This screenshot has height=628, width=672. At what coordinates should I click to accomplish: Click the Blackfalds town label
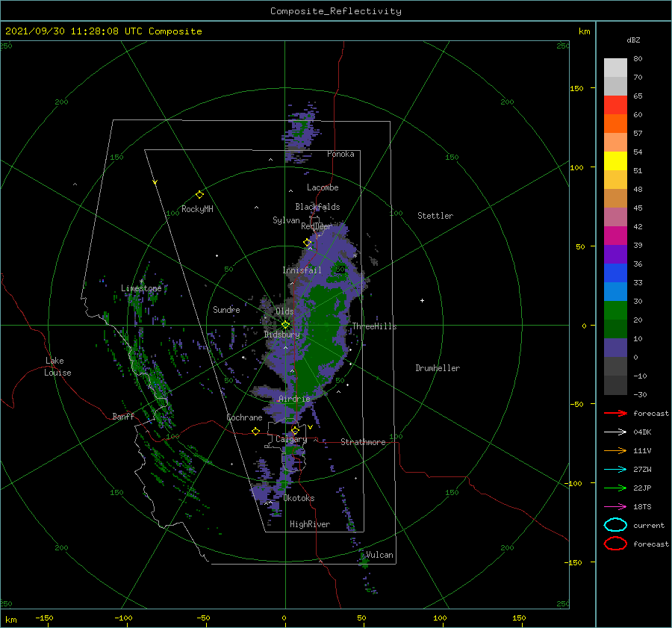317,207
